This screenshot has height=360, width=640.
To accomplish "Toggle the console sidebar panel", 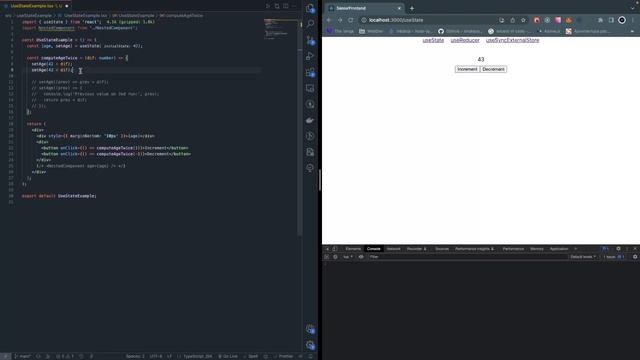I will (327, 257).
